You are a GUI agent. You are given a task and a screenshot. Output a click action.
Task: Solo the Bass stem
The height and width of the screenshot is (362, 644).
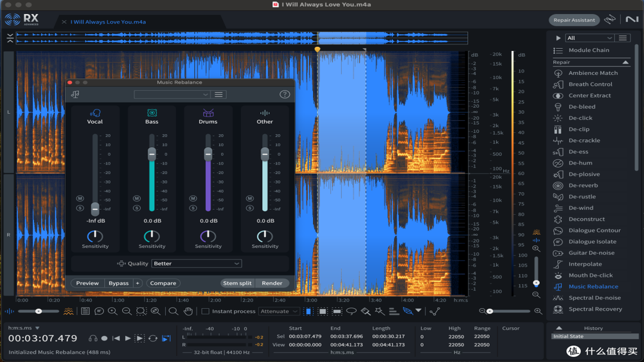pyautogui.click(x=136, y=208)
